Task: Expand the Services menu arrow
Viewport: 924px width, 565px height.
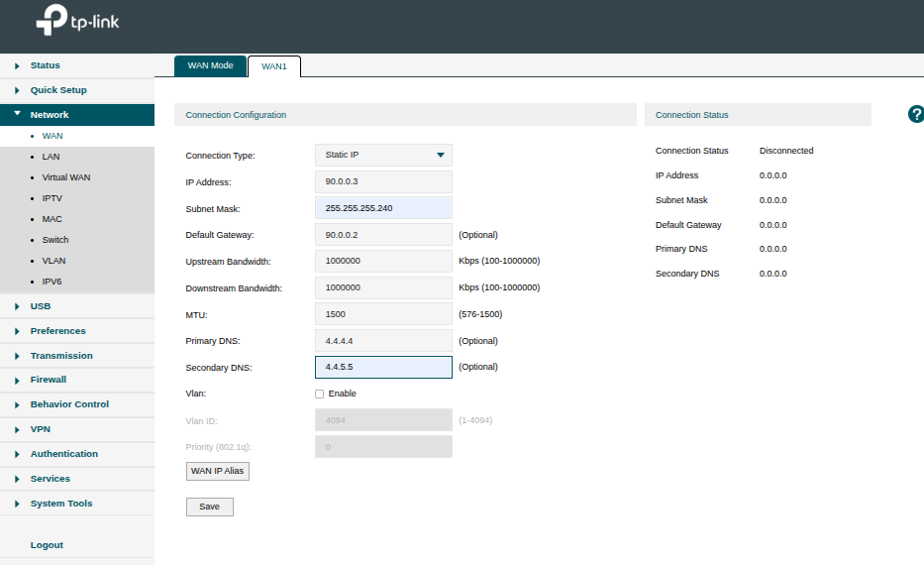Action: (17, 480)
